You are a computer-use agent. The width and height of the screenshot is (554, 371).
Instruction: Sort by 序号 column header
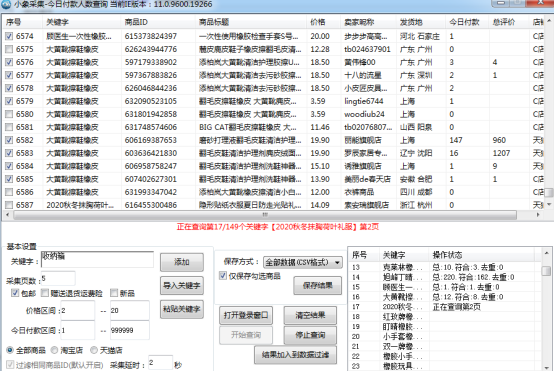pos(22,22)
